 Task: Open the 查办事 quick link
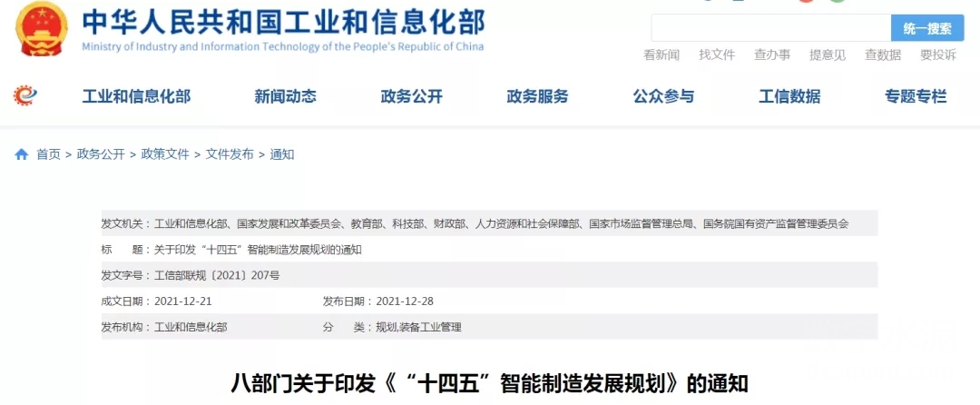tap(772, 55)
